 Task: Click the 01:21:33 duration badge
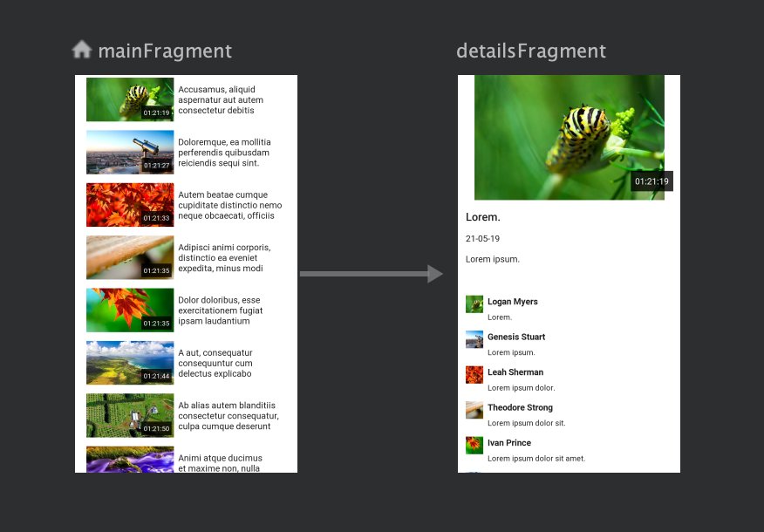(156, 218)
